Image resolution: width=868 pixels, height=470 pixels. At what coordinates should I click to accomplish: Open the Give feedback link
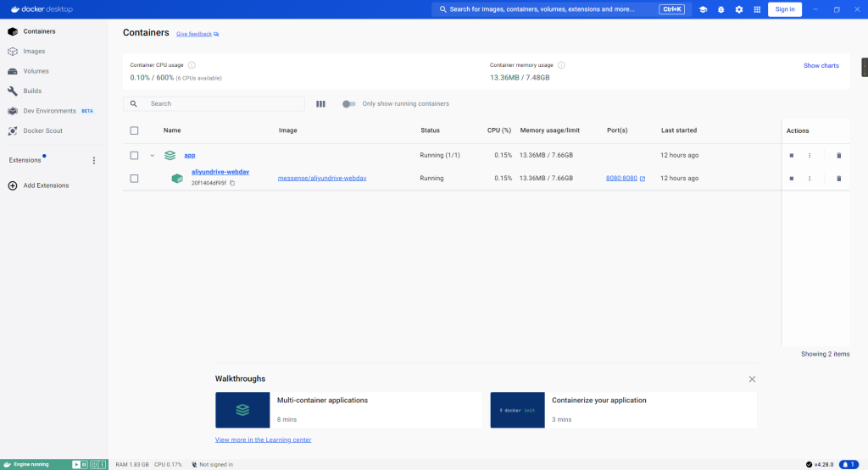tap(194, 34)
